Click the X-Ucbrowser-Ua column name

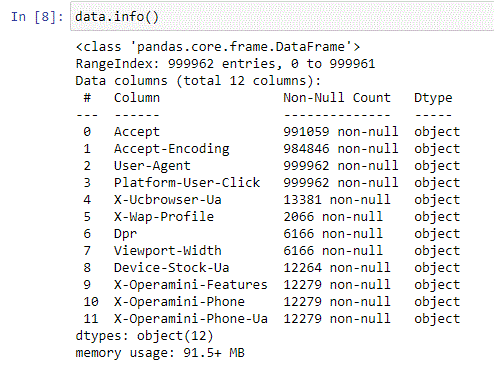pyautogui.click(x=168, y=200)
